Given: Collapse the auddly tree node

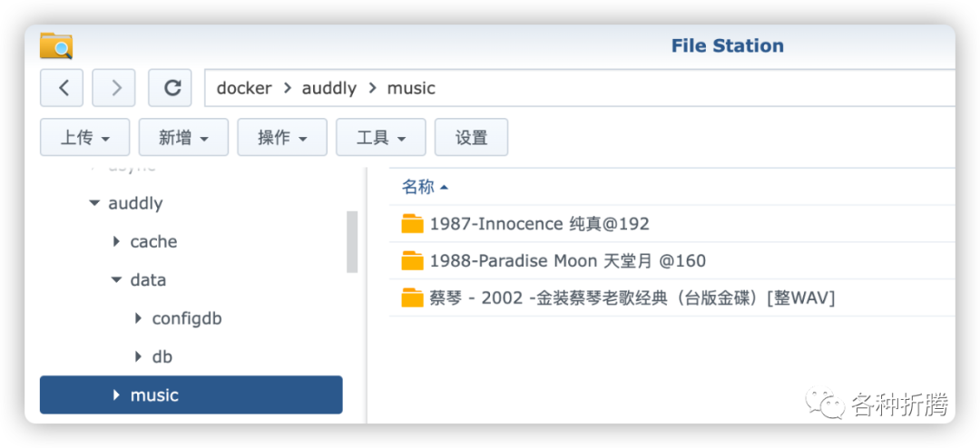Looking at the screenshot, I should [94, 203].
